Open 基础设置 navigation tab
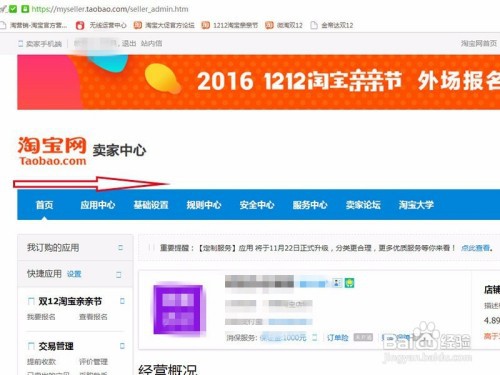Screen dimensions: 500x375 tap(151, 205)
